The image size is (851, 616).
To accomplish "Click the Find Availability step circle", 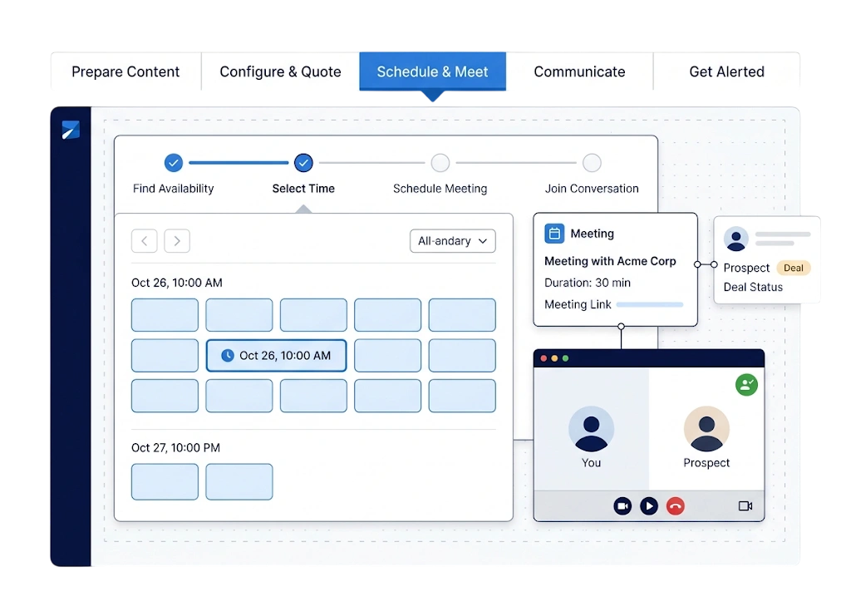I will click(x=173, y=162).
